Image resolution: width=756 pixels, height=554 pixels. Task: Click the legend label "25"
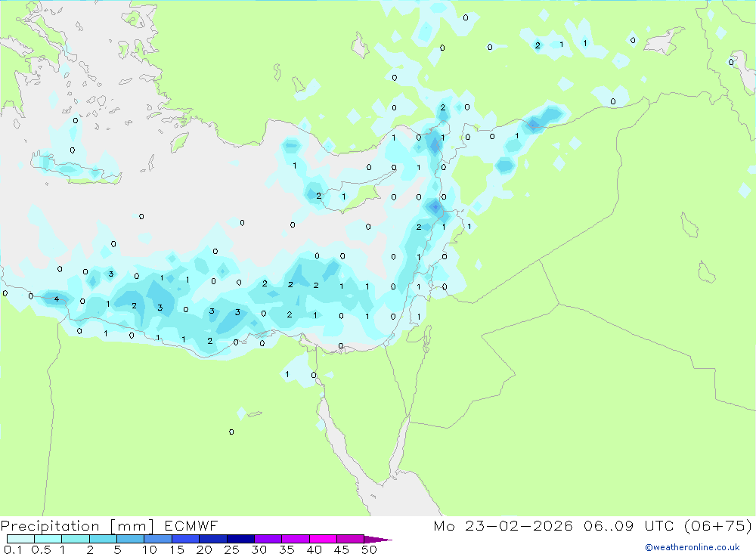point(231,549)
